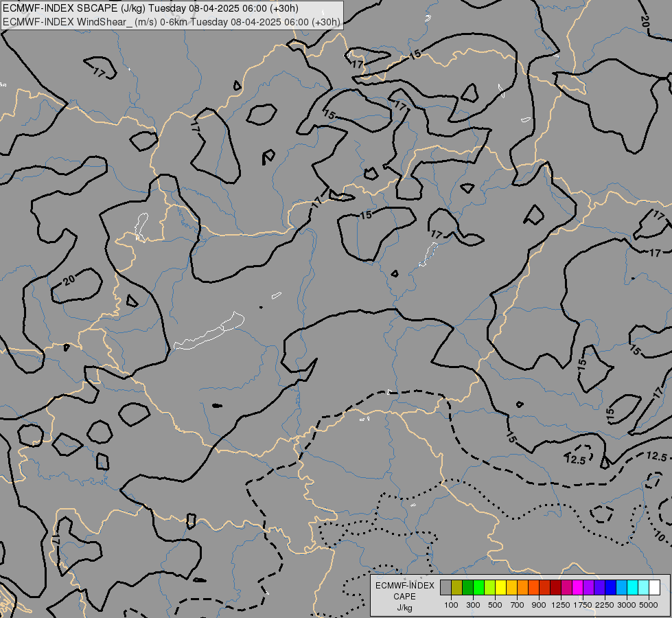The width and height of the screenshot is (672, 618).
Task: Click the 'CAPE' label in the legend
Action: click(x=404, y=597)
